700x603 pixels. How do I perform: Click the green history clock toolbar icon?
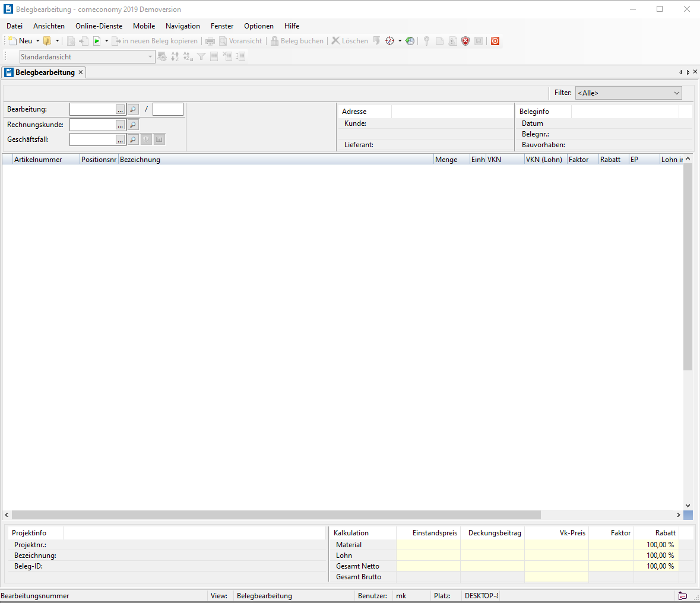[410, 41]
